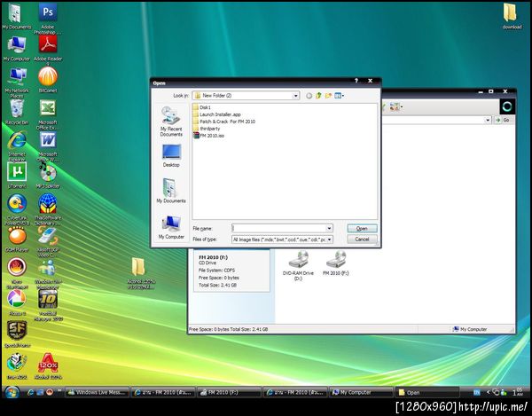Click the Open button in dialog

(x=362, y=228)
